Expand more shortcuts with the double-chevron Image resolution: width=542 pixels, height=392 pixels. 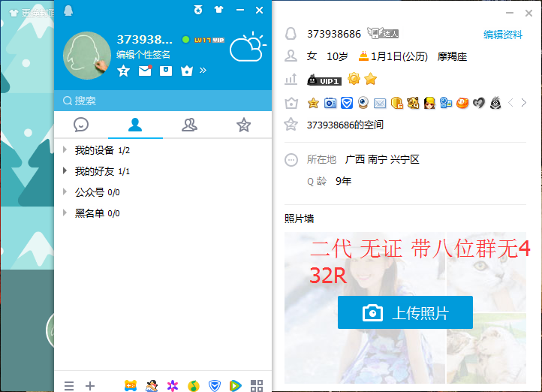tap(203, 71)
